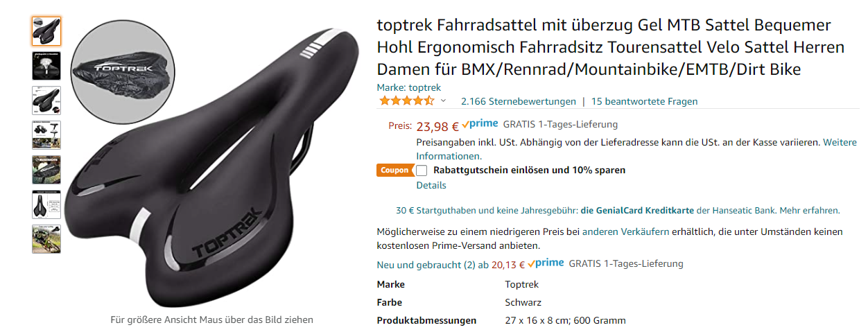Open the fourth thumbnail with mounting parts
The image size is (868, 332).
click(x=46, y=135)
